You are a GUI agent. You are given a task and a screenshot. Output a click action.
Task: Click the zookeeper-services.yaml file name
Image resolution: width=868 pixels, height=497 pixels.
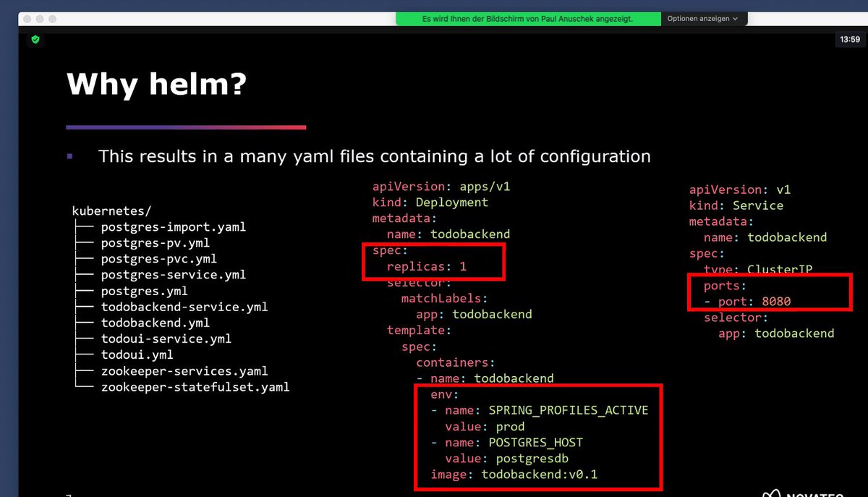tap(184, 370)
